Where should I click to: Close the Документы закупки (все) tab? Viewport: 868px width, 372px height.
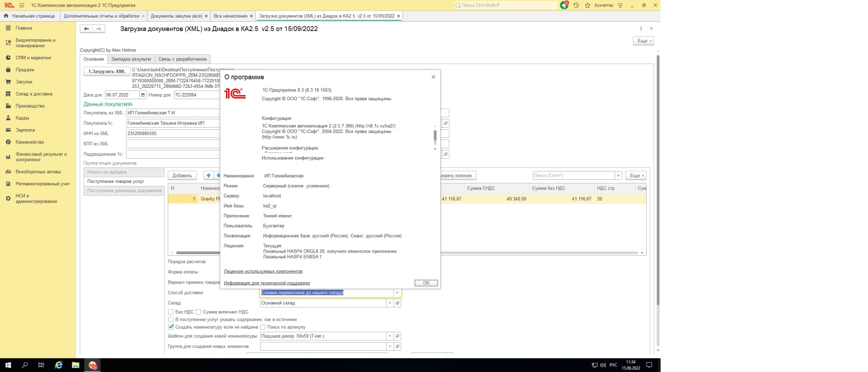tap(206, 16)
